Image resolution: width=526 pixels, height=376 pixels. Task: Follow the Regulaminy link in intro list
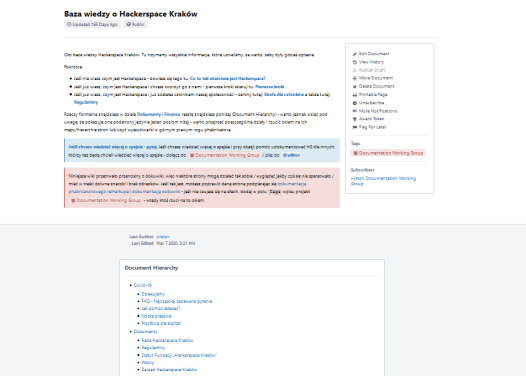coord(86,102)
